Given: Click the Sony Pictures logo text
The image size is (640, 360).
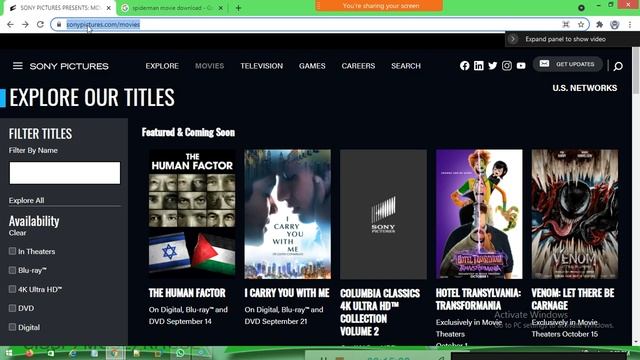Looking at the screenshot, I should pyautogui.click(x=69, y=66).
